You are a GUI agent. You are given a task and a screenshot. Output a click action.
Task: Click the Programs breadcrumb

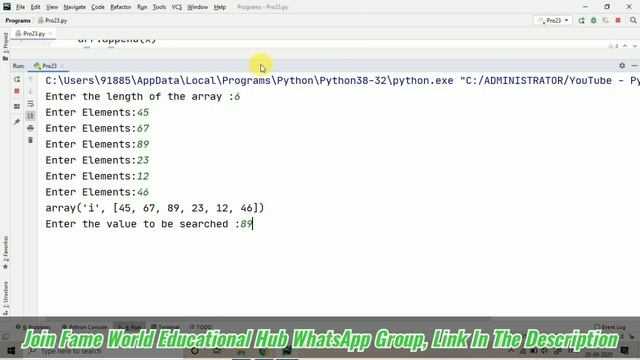click(x=18, y=20)
